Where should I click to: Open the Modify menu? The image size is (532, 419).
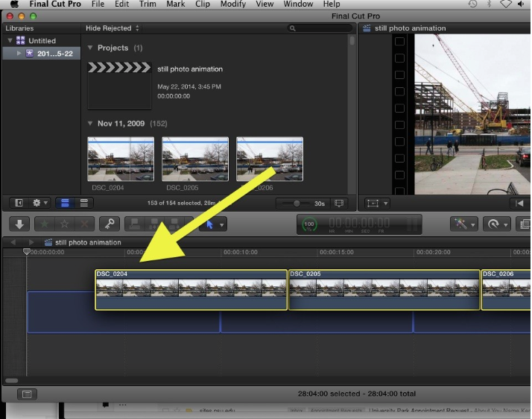pyautogui.click(x=233, y=4)
